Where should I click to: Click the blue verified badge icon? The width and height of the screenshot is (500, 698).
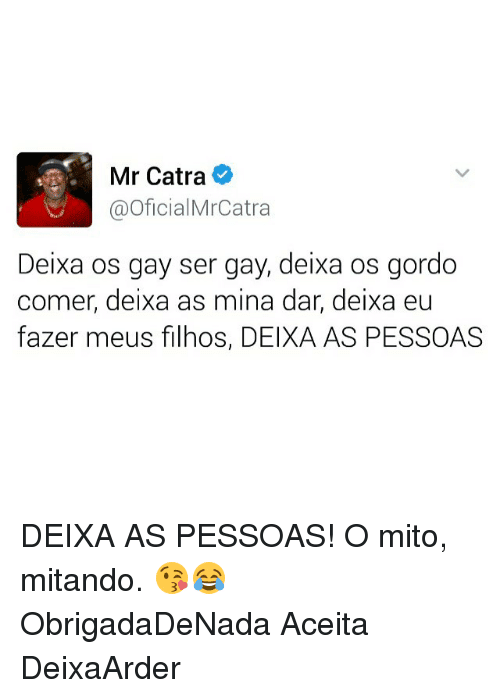tap(222, 175)
